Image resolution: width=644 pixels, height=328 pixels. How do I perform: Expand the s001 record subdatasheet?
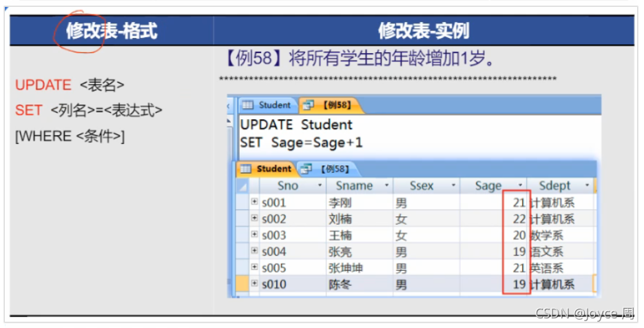click(x=254, y=202)
